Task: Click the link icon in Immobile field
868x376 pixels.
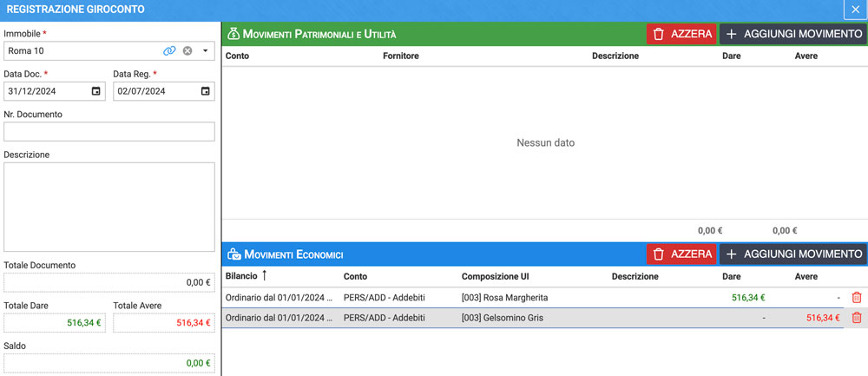Action: coord(169,51)
